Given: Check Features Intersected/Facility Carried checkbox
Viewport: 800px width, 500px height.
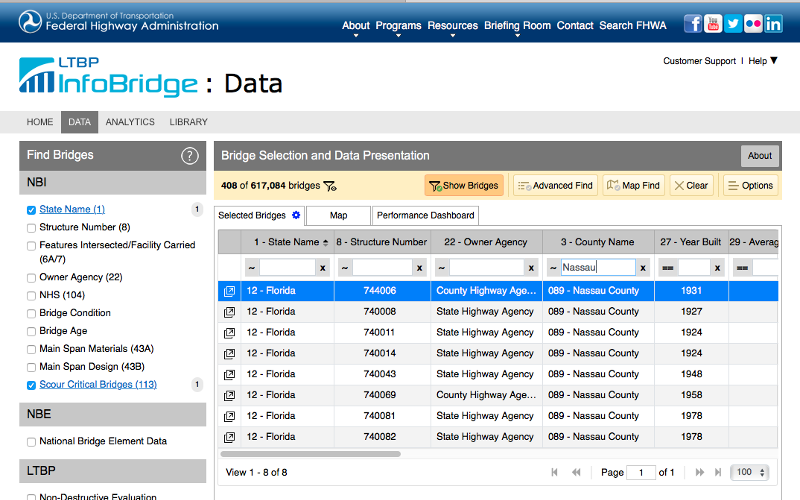Looking at the screenshot, I should 31,246.
